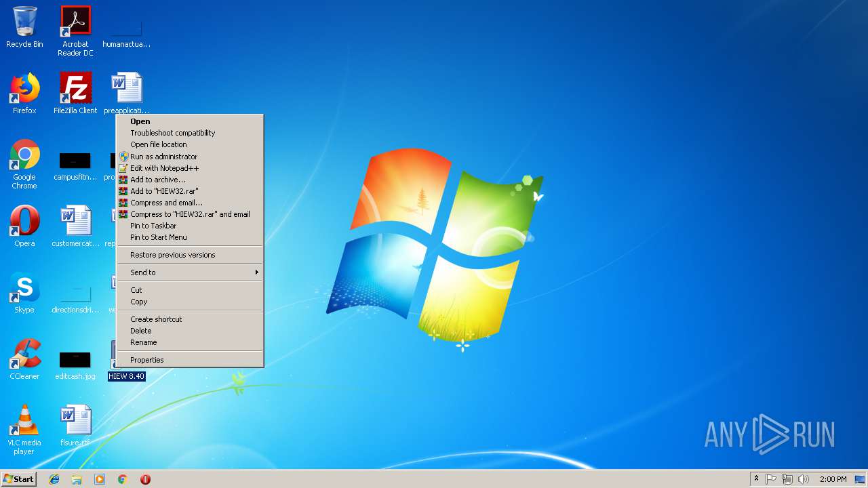
Task: Choose Rename in the context menu
Action: (190, 342)
